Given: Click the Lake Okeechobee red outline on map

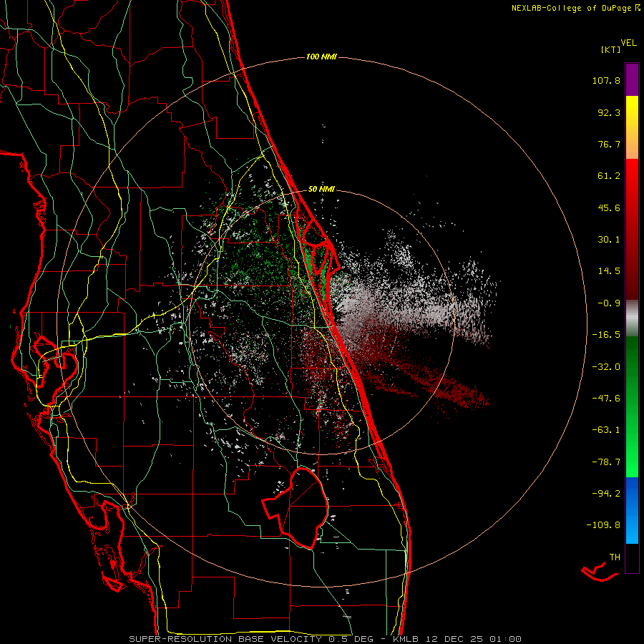Looking at the screenshot, I should 296,508.
